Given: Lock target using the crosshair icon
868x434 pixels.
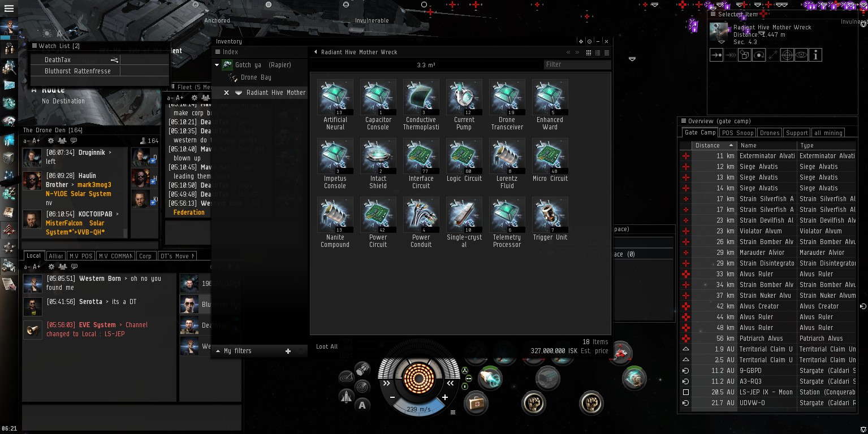Looking at the screenshot, I should [x=787, y=55].
